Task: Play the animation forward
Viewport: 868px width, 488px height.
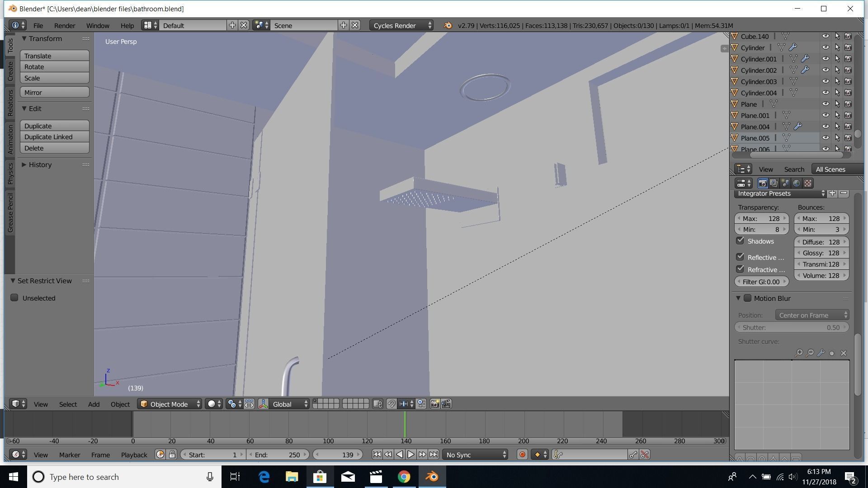Action: [410, 455]
